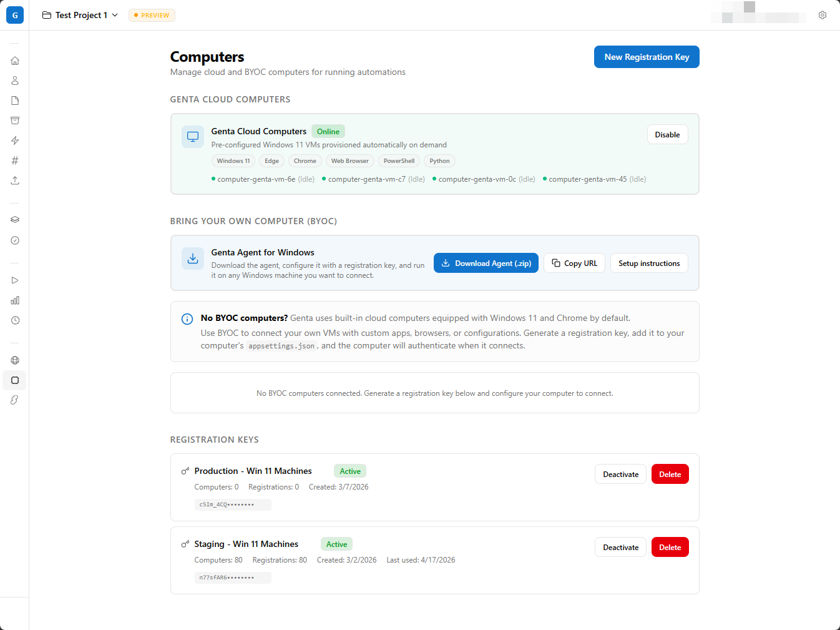Deactivate the Staging - Win 11 Machines key
The height and width of the screenshot is (630, 840).
(620, 548)
